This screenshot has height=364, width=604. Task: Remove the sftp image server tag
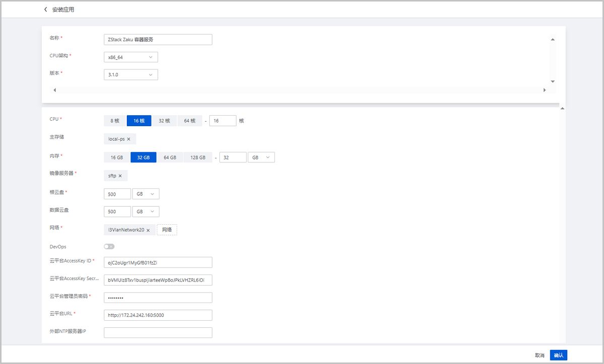point(120,176)
